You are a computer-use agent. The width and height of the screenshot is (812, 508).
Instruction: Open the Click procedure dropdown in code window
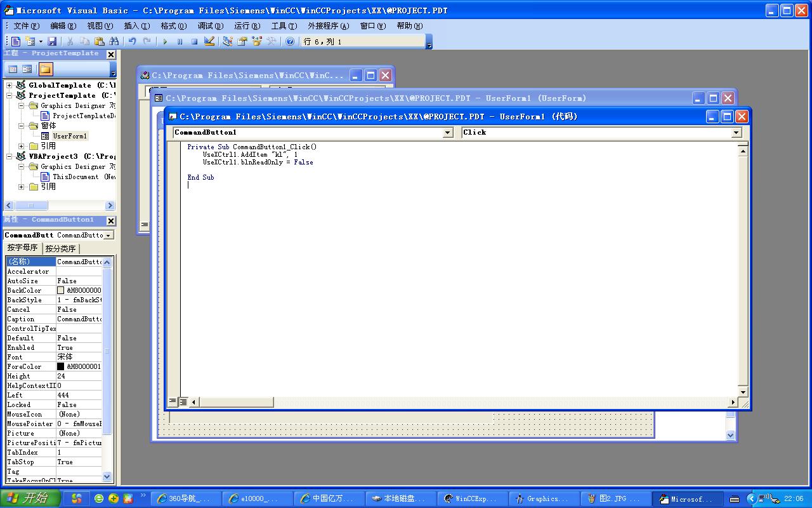pyautogui.click(x=736, y=132)
